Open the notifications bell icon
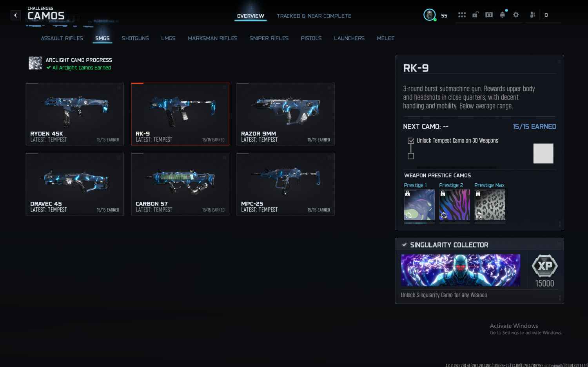The width and height of the screenshot is (588, 367). [503, 15]
